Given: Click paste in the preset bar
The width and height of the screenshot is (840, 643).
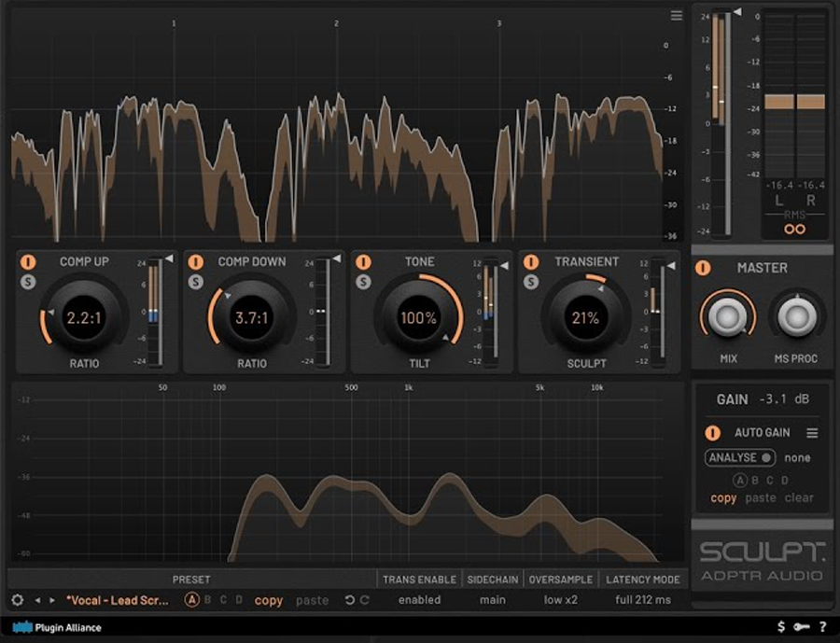Looking at the screenshot, I should coord(313,601).
